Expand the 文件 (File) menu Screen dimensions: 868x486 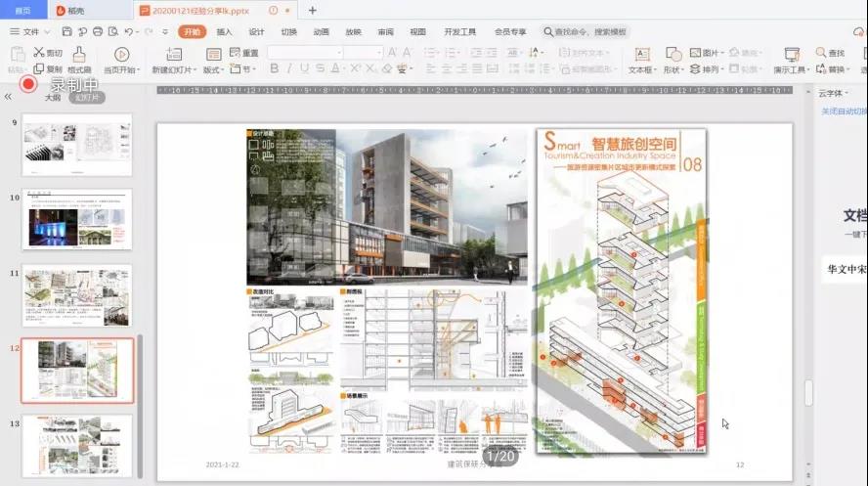[x=29, y=32]
